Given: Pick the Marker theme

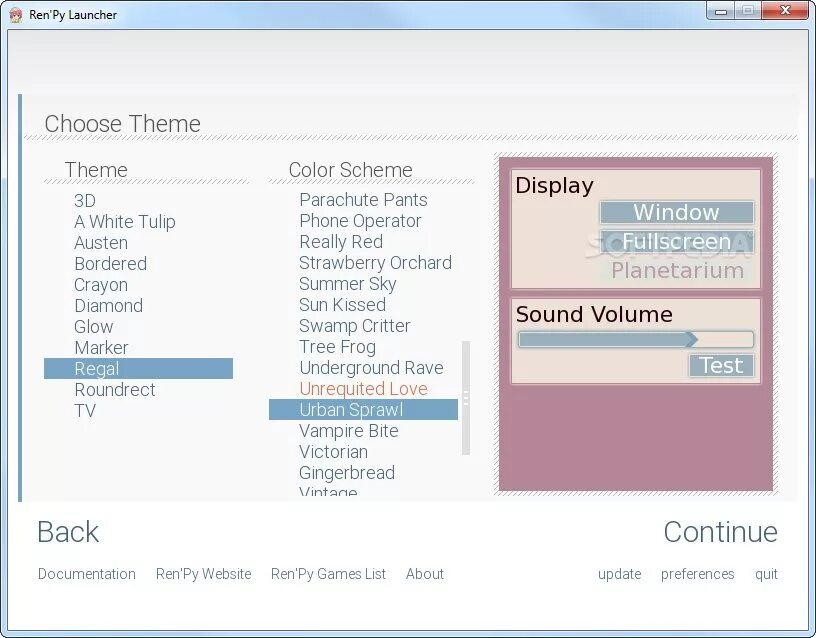Looking at the screenshot, I should [x=101, y=348].
